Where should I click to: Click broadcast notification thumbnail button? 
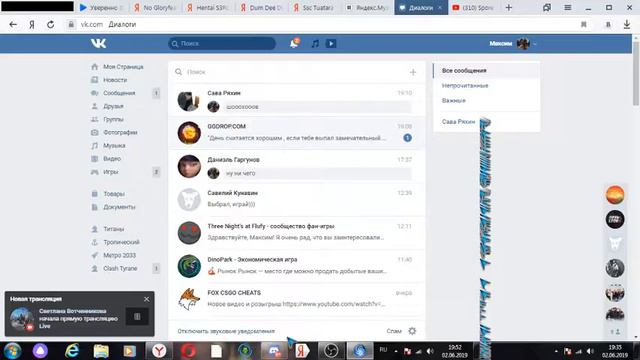[137, 316]
